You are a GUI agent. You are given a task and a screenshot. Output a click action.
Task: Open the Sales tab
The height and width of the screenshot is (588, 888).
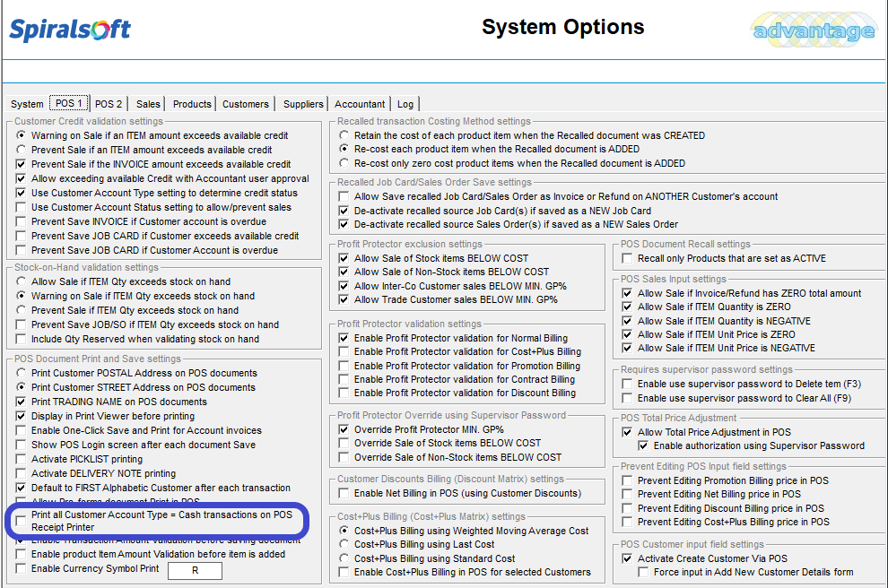pos(148,104)
